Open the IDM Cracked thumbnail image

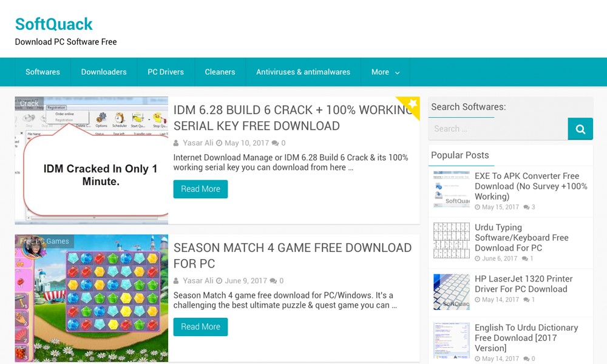(92, 161)
